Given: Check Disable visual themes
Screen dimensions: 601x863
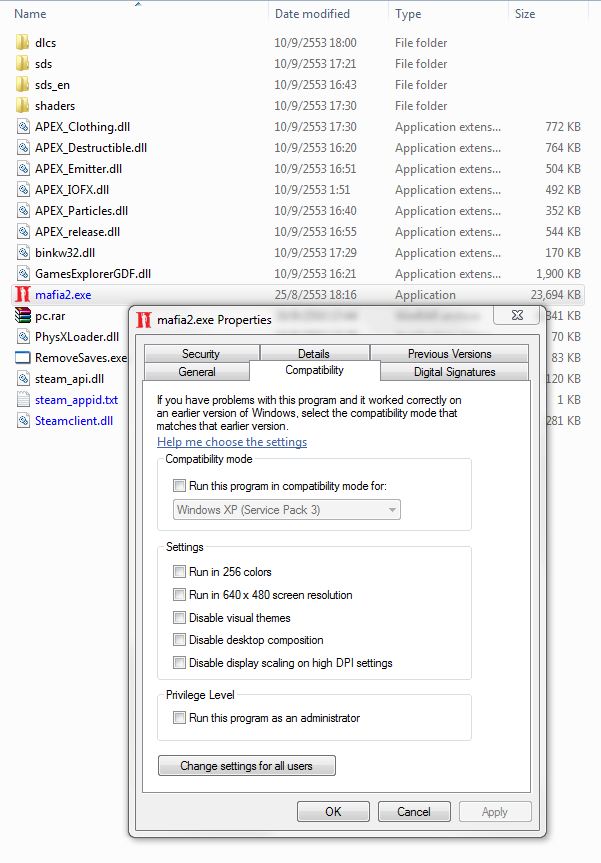Looking at the screenshot, I should click(x=179, y=618).
